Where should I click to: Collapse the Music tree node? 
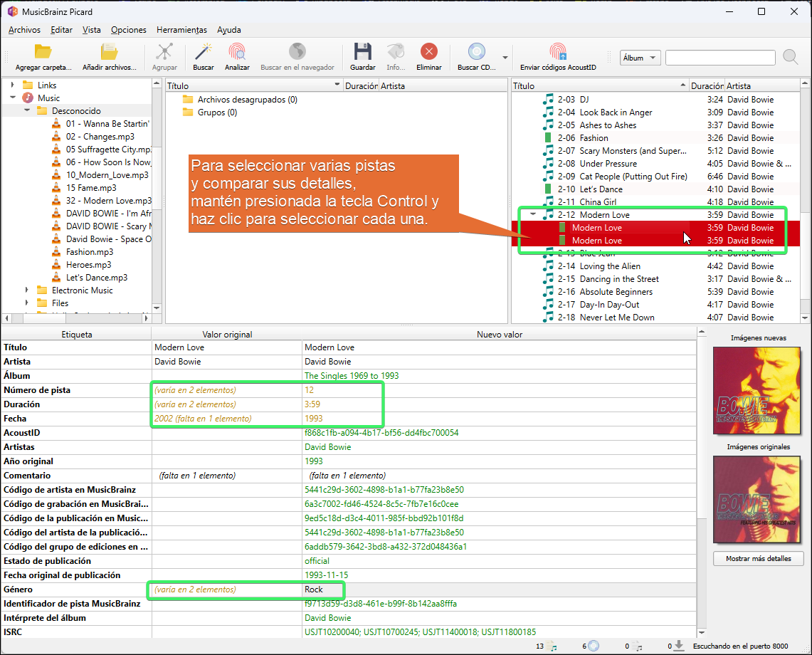coord(12,98)
